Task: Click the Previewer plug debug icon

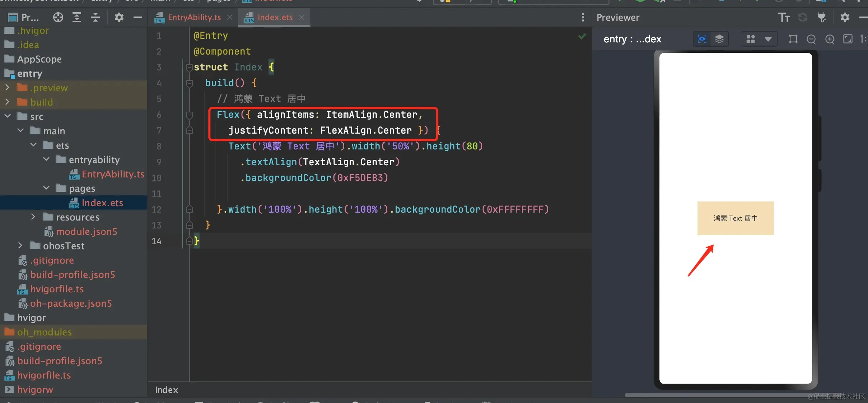Action: click(821, 17)
